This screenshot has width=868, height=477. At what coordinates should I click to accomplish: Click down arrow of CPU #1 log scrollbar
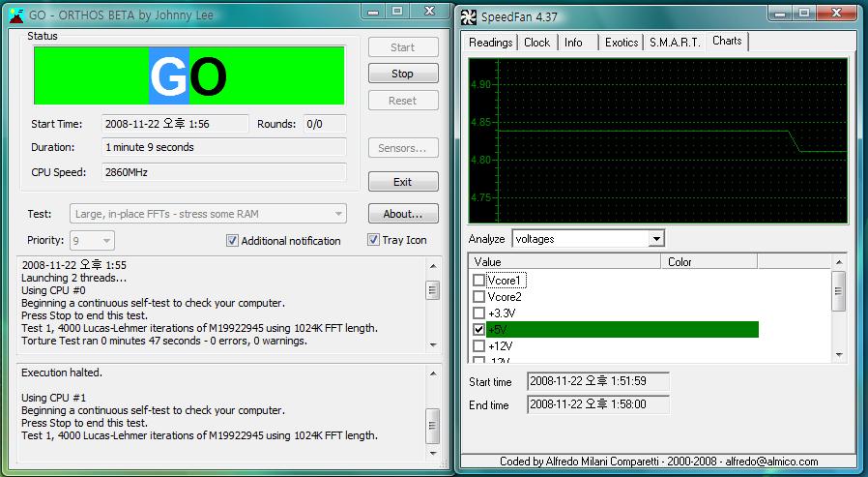click(433, 453)
